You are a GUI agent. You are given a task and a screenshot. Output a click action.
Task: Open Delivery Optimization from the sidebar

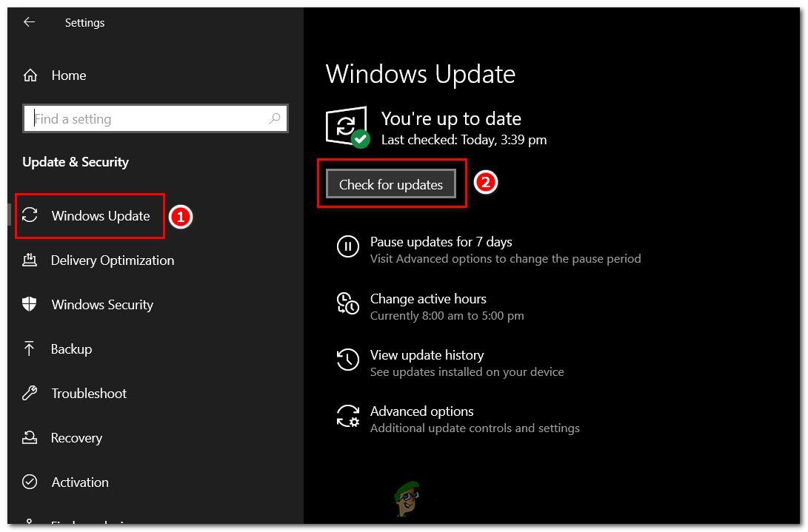[113, 260]
